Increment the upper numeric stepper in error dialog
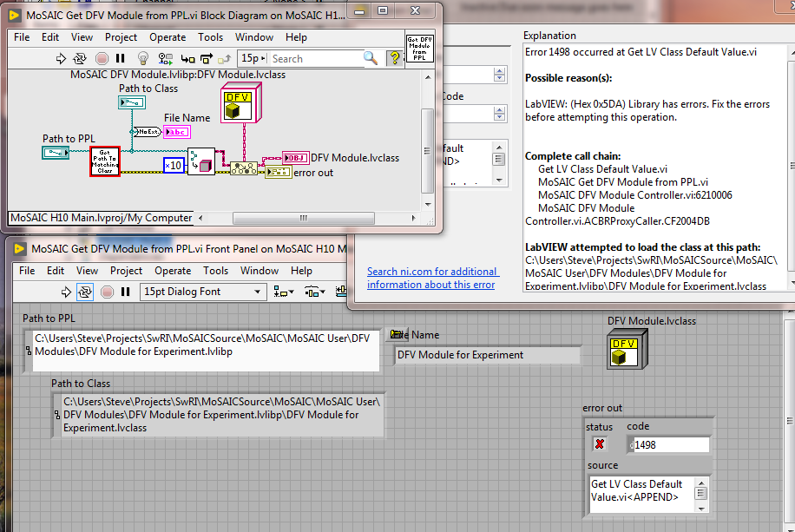This screenshot has width=795, height=532. click(499, 71)
